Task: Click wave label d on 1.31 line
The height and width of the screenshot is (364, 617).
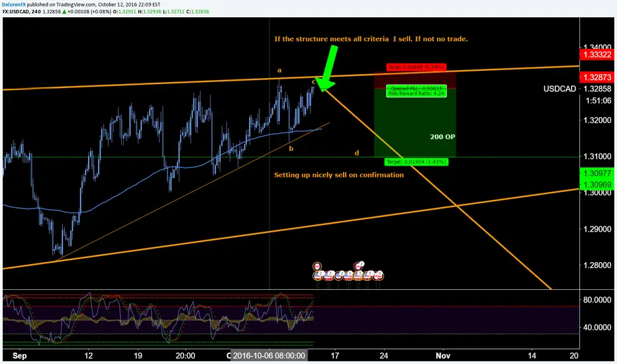Action: 357,153
